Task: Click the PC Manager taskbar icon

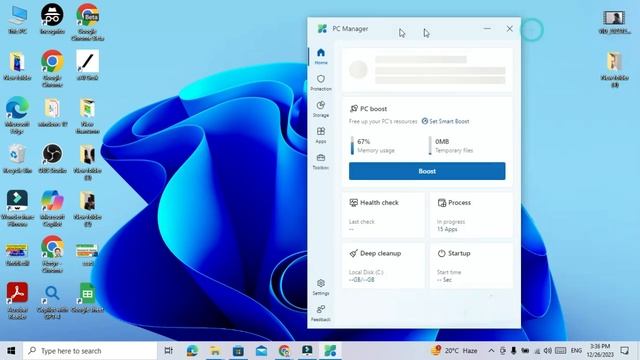Action: 330,351
